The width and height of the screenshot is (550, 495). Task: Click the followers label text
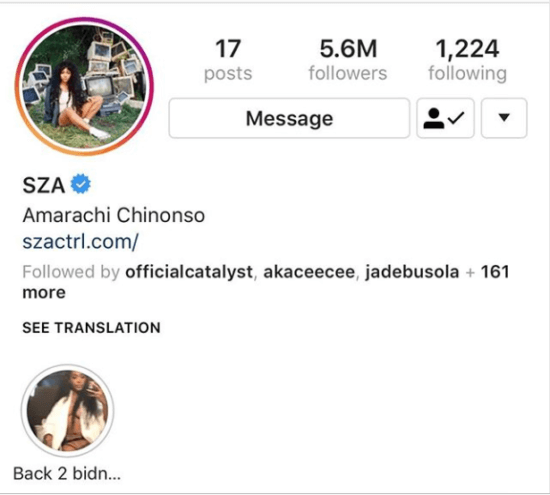(348, 74)
